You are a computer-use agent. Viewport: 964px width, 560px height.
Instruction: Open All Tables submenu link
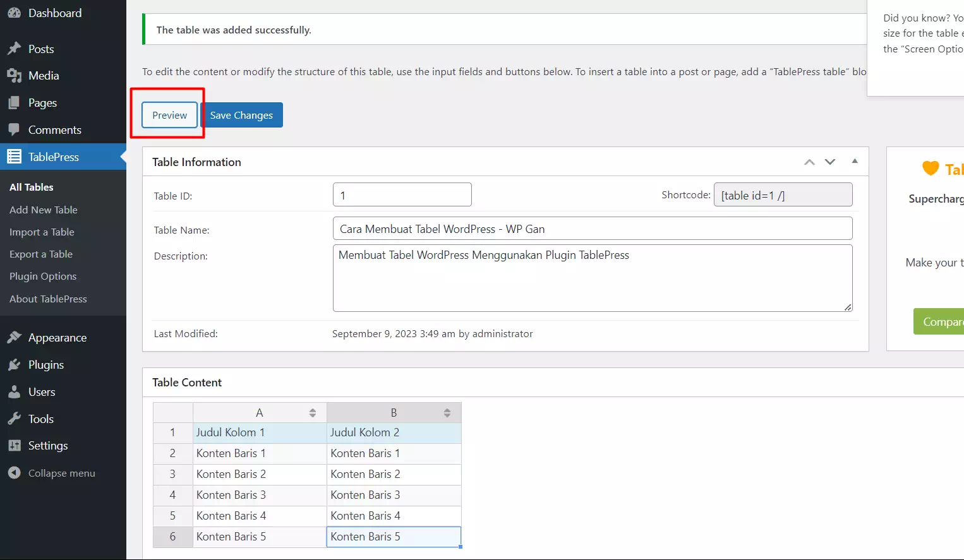pos(32,187)
